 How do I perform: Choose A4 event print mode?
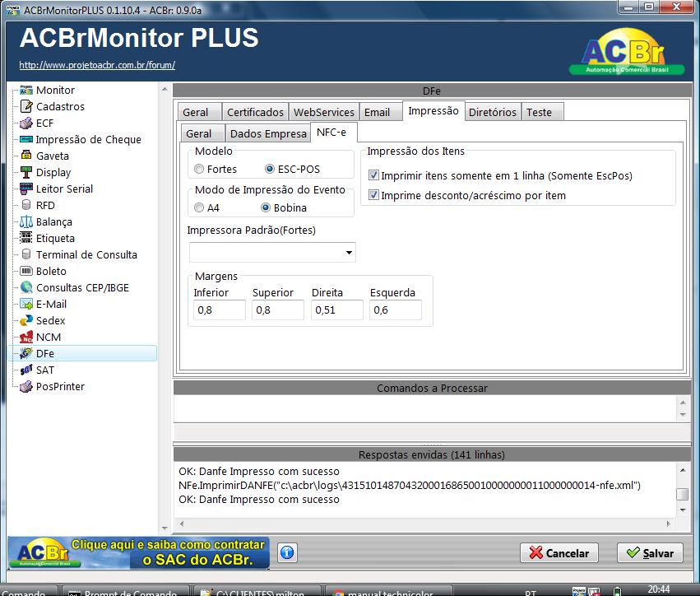[199, 207]
